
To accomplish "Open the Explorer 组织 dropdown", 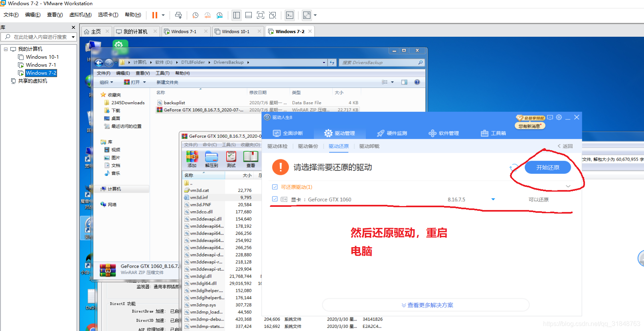I will pos(106,82).
